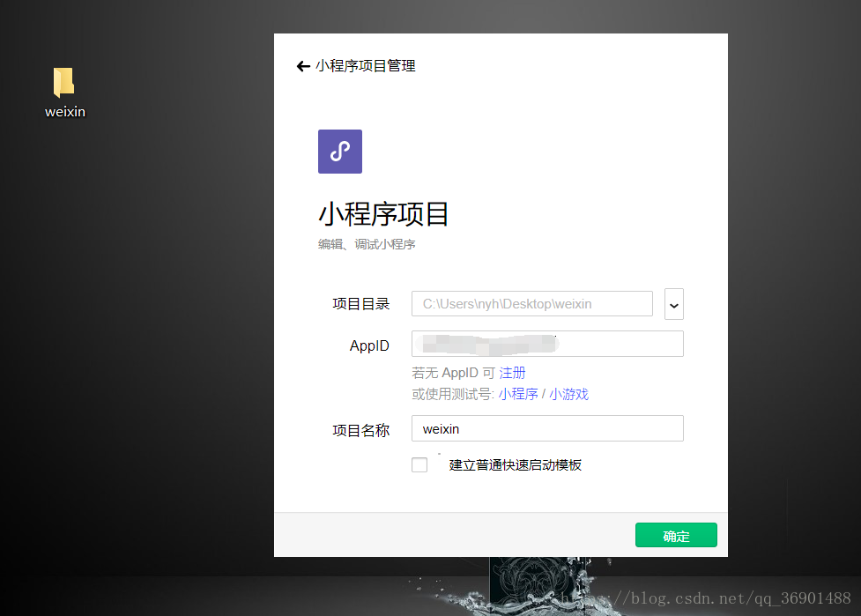Focus the project directory path field

coord(532,304)
